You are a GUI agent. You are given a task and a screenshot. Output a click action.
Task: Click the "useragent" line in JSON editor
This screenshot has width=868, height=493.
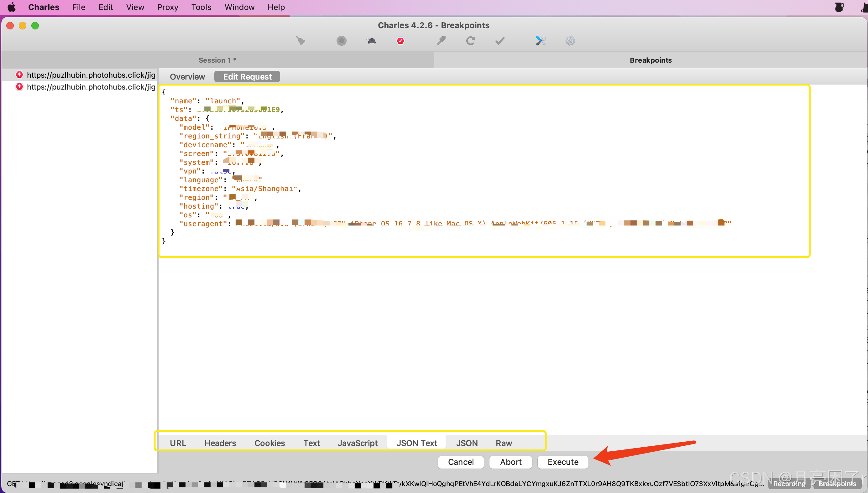click(455, 223)
